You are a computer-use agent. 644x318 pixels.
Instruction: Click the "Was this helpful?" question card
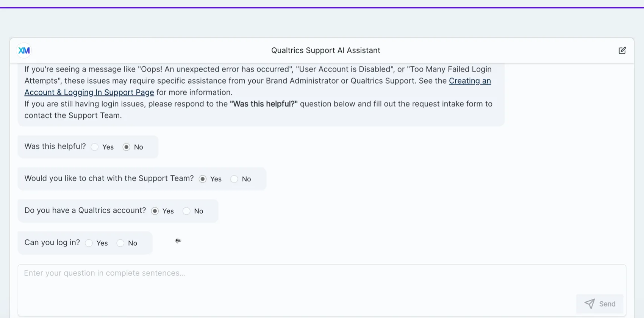click(55, 147)
